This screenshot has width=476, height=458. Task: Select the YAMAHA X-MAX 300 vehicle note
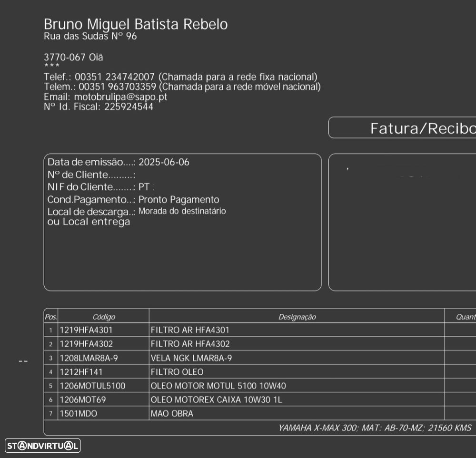[x=375, y=428]
